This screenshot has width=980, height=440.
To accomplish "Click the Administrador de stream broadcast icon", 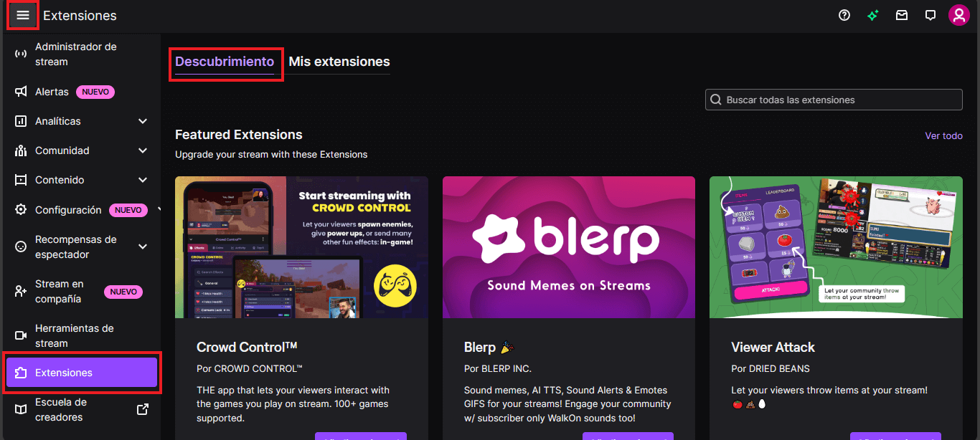I will point(21,54).
